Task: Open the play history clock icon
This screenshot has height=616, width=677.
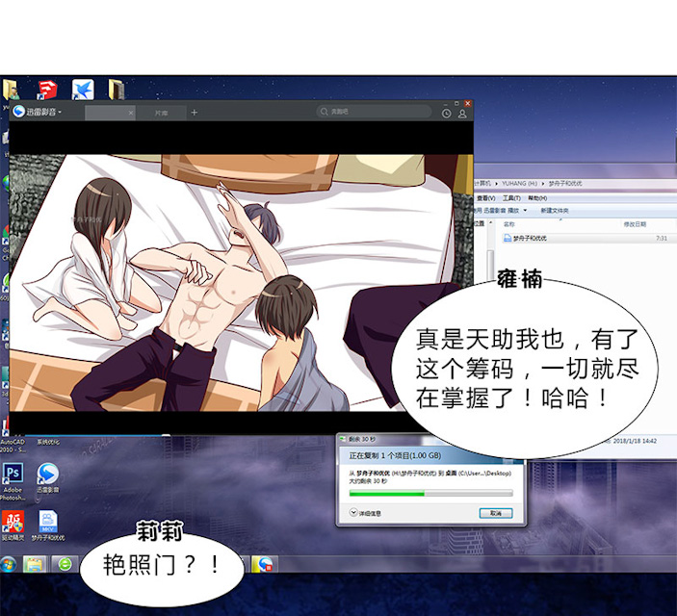Action: (x=446, y=114)
